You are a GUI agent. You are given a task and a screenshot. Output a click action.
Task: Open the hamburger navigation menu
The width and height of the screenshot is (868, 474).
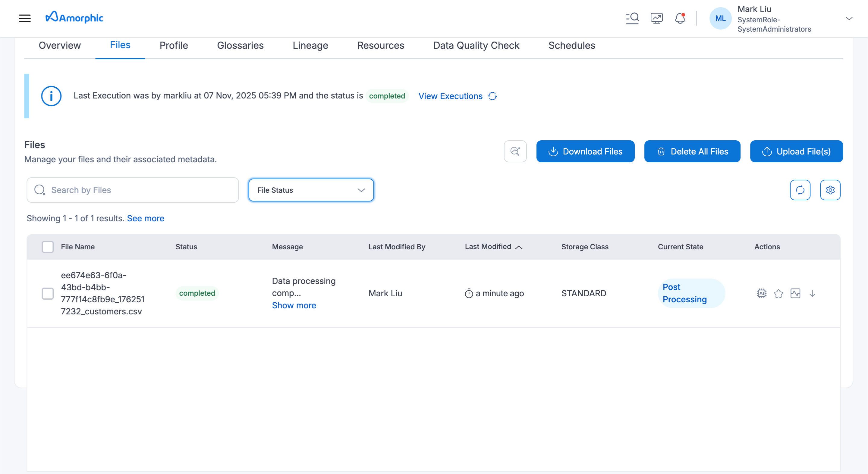tap(25, 18)
